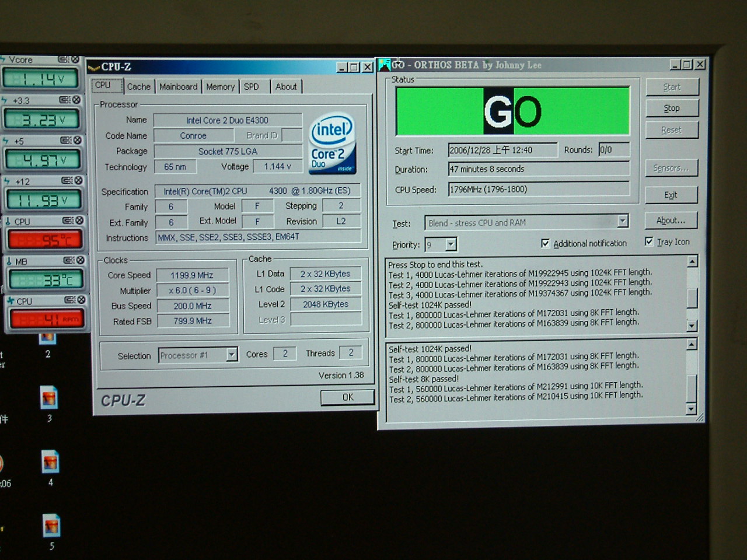747x560 pixels.
Task: Open desktop icon labeled 3
Action: [49, 398]
